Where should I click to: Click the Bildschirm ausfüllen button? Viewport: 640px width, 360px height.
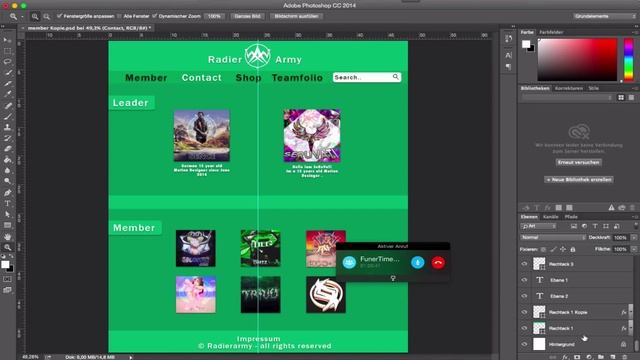[296, 16]
